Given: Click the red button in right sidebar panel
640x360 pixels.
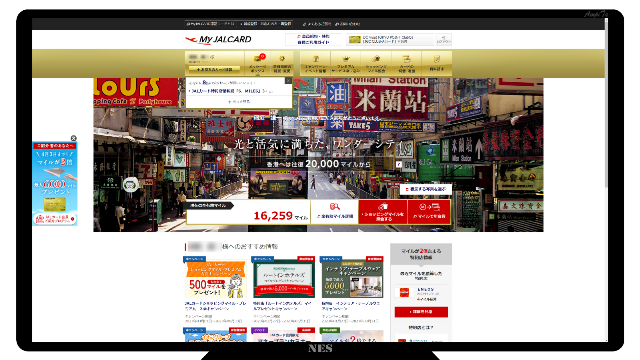Looking at the screenshot, I should [x=421, y=312].
